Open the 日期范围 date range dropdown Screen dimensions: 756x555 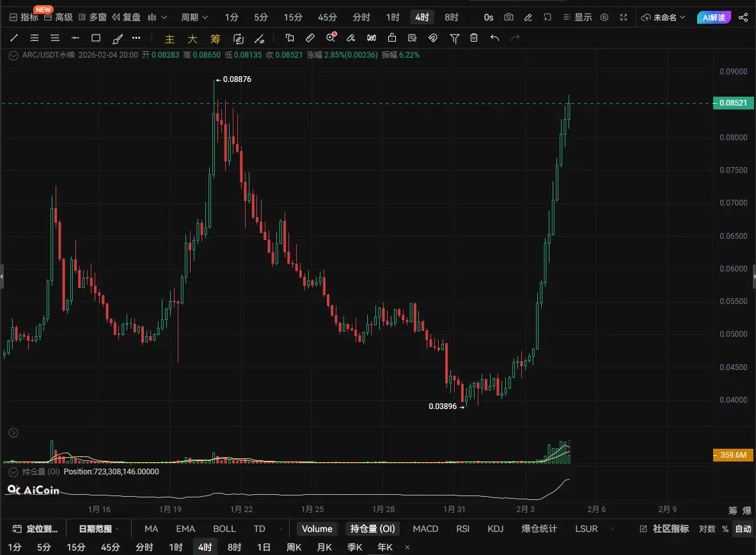click(x=98, y=529)
